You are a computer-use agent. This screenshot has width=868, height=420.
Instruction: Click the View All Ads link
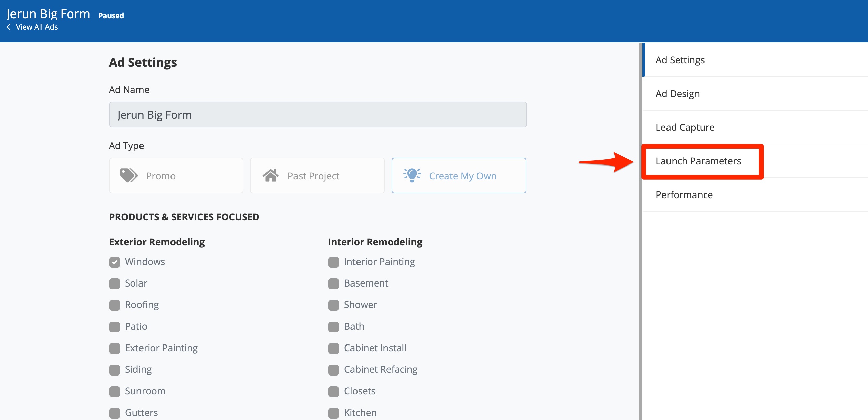pos(37,27)
